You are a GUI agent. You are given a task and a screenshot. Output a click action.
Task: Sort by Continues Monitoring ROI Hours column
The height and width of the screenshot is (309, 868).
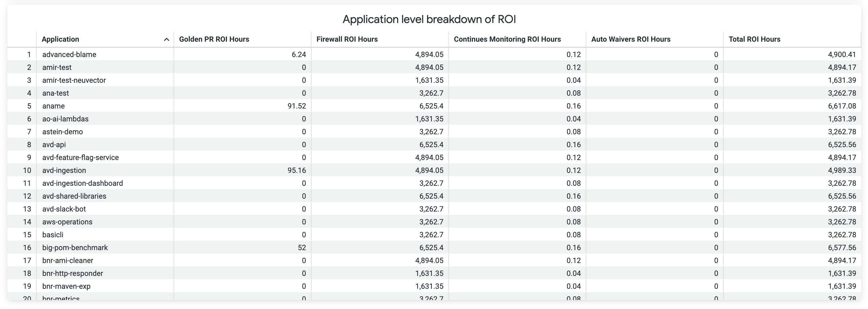click(507, 39)
